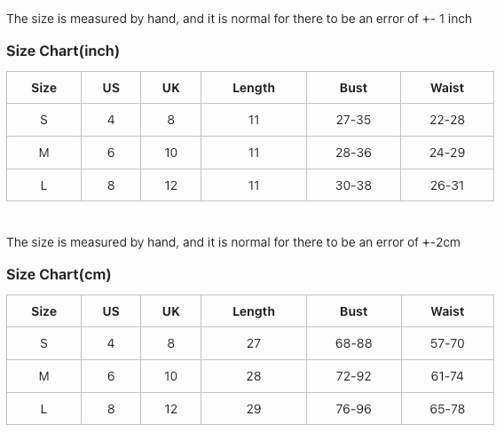Click the Size Chart(inch) heading
Viewport: 504px width, 432px height.
coord(63,51)
